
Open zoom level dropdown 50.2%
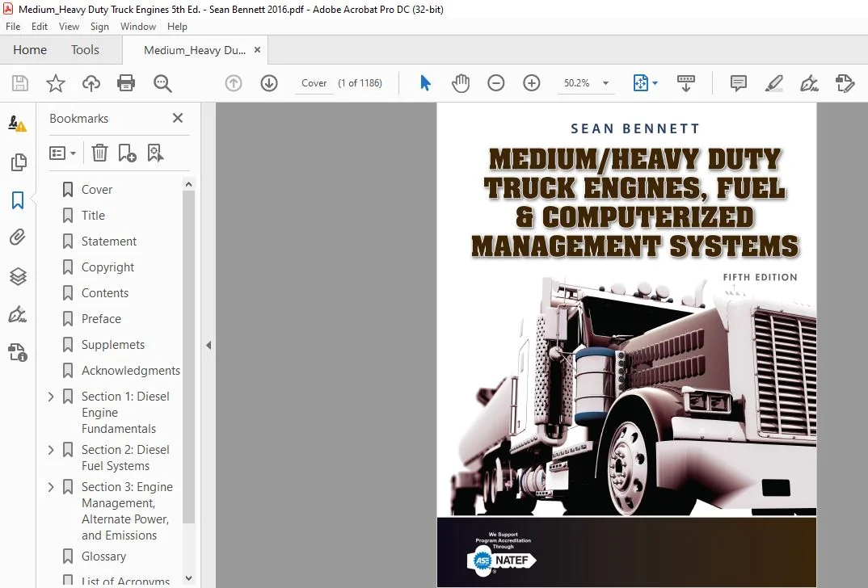[x=605, y=83]
